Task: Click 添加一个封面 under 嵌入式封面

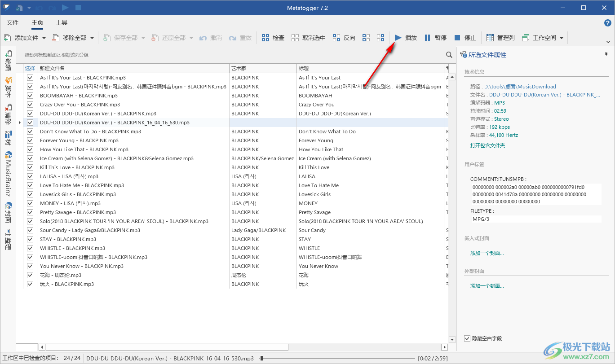Action: click(487, 253)
